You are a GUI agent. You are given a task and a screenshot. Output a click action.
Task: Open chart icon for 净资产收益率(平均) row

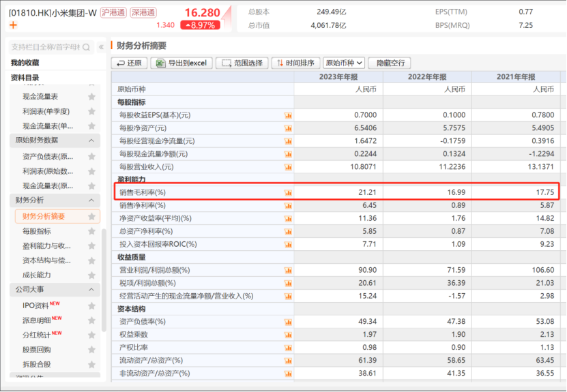pos(288,219)
